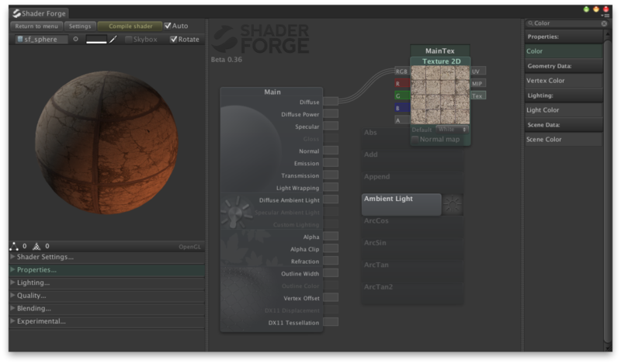Enable the Skybox checkbox
Viewport: 621px width, 364px height.
point(128,40)
